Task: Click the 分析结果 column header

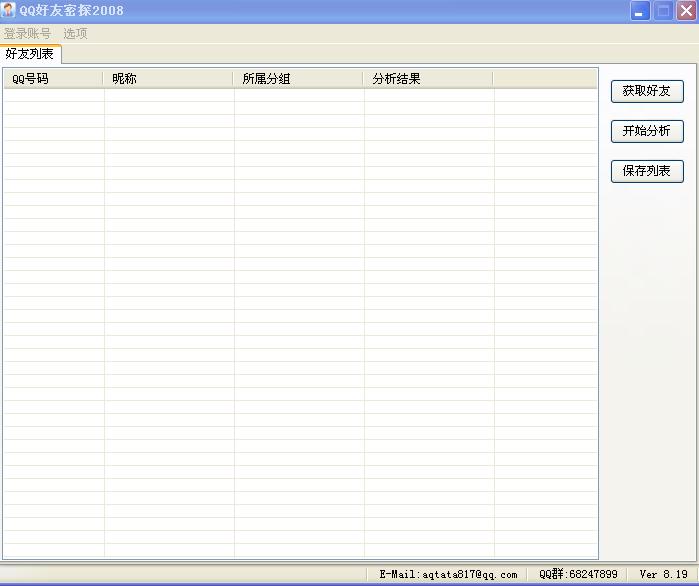Action: pyautogui.click(x=428, y=79)
